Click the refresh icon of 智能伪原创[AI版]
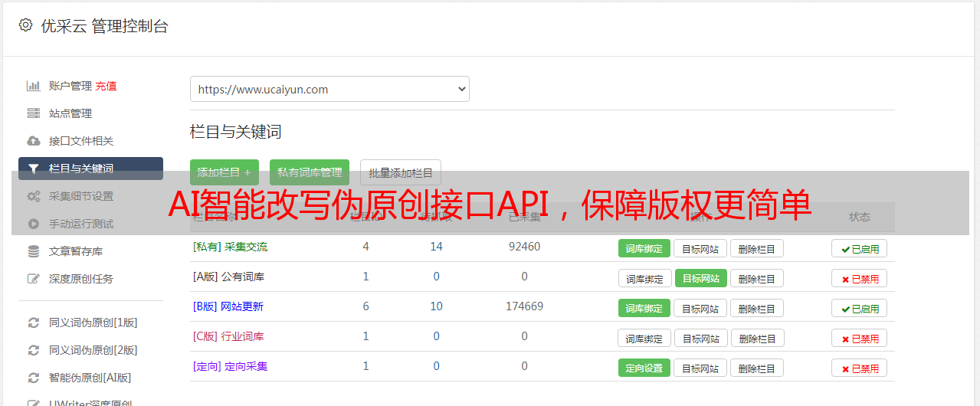This screenshot has width=980, height=406. [33, 378]
